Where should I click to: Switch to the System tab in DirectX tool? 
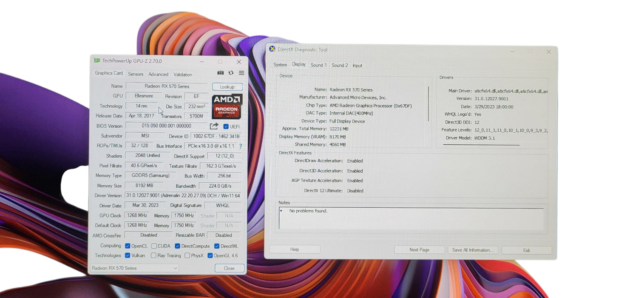click(280, 65)
